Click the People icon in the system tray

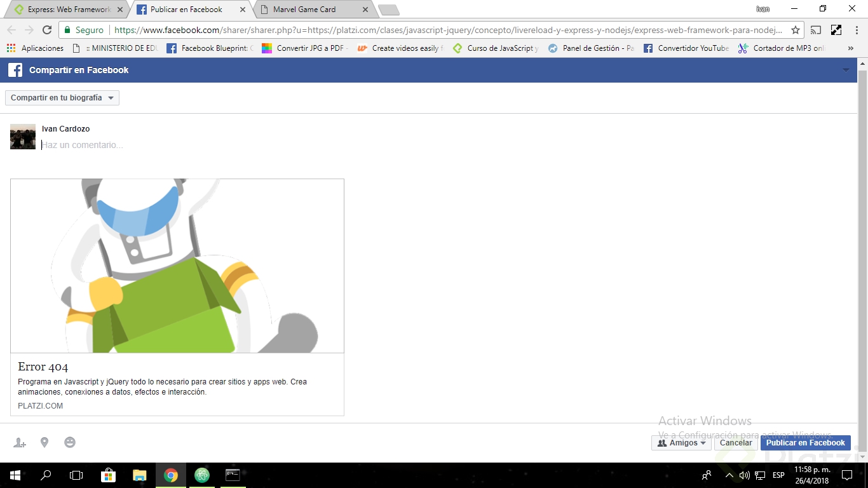coord(706,475)
